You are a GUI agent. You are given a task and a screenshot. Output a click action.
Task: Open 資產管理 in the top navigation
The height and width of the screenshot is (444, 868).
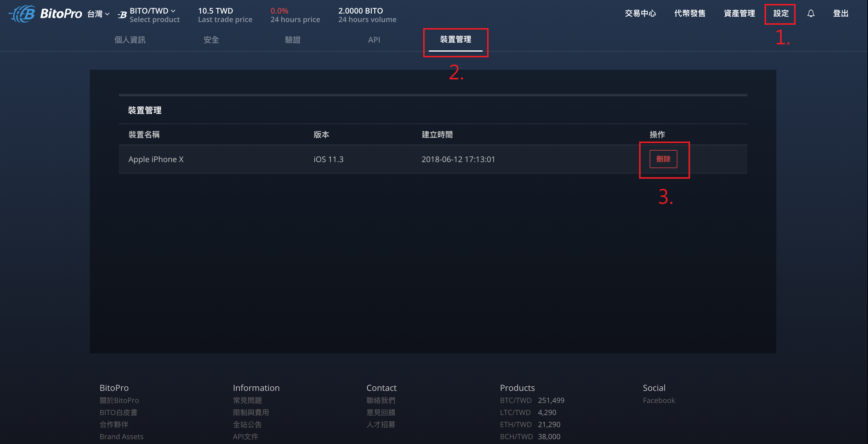tap(739, 14)
